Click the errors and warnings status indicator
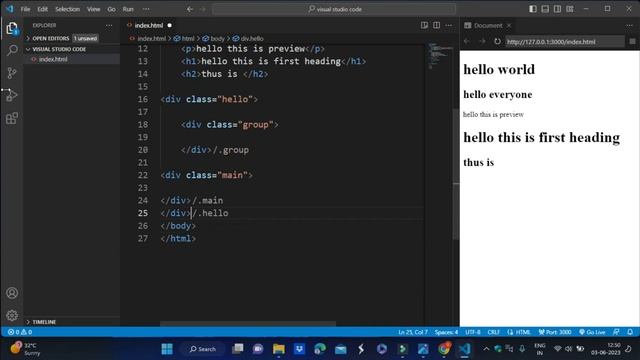Viewport: 640px width, 360px height. 20,332
